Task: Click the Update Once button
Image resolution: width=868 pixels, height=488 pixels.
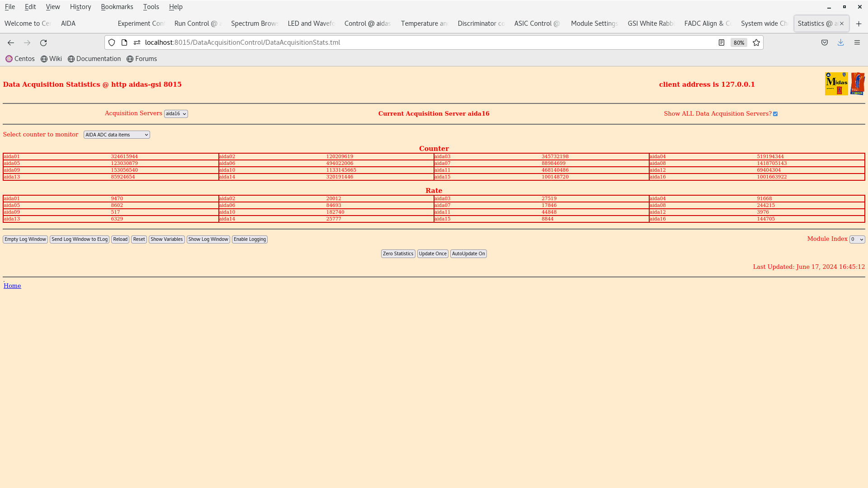Action: 432,253
